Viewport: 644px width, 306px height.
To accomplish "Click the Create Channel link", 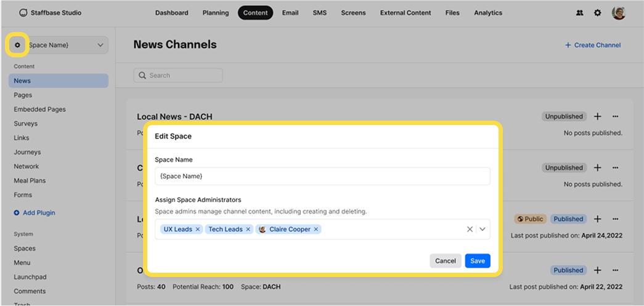I will 593,45.
